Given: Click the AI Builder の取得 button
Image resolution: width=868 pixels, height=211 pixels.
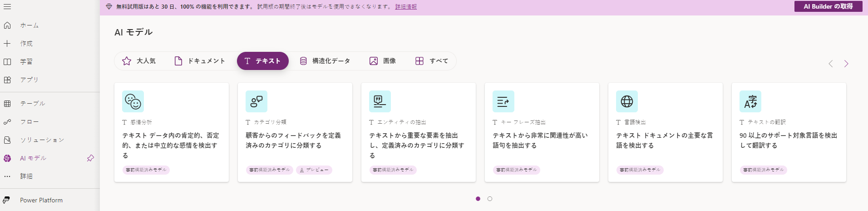Looking at the screenshot, I should point(828,6).
